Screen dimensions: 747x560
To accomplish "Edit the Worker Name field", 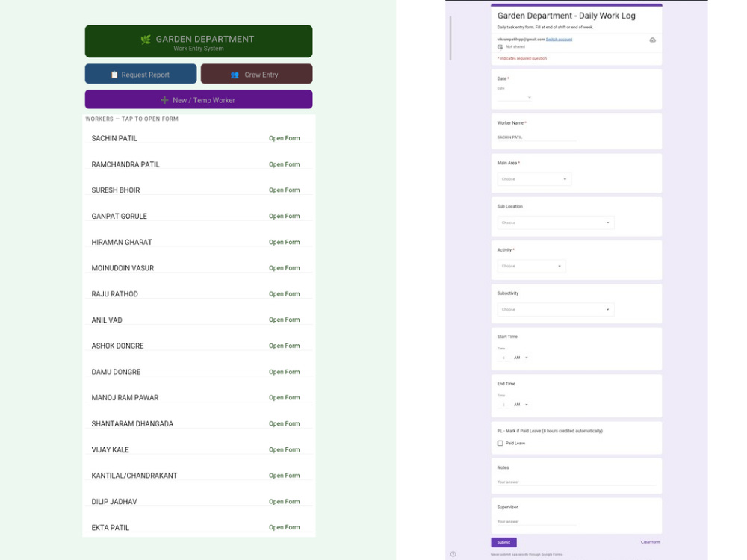I will [536, 137].
